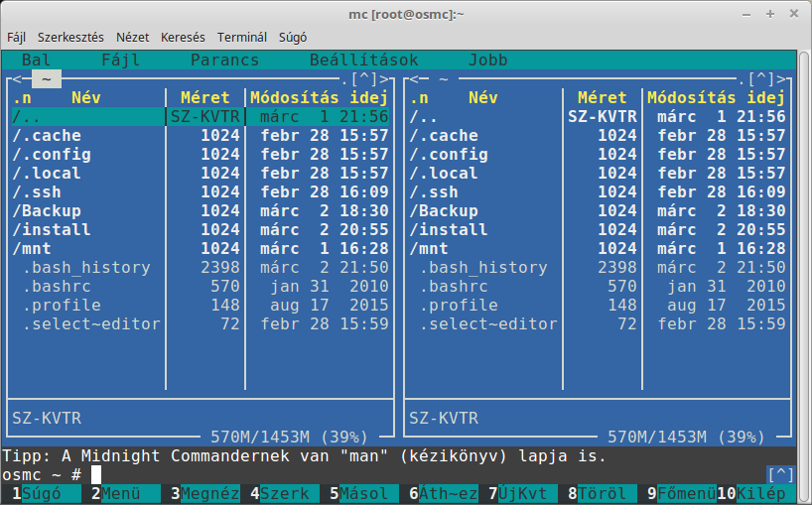The image size is (812, 505).
Task: Open Midnight Commander's Parancs menu
Action: pos(224,60)
